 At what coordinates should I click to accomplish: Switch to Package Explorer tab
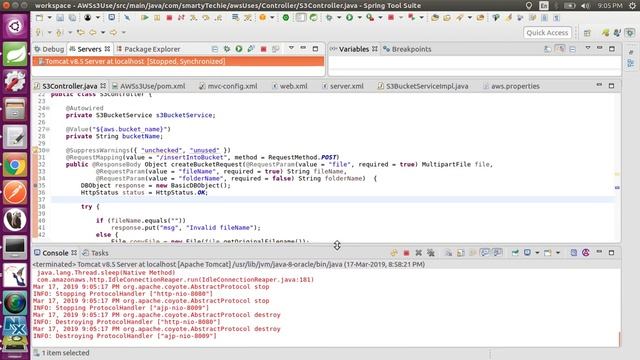pos(148,49)
